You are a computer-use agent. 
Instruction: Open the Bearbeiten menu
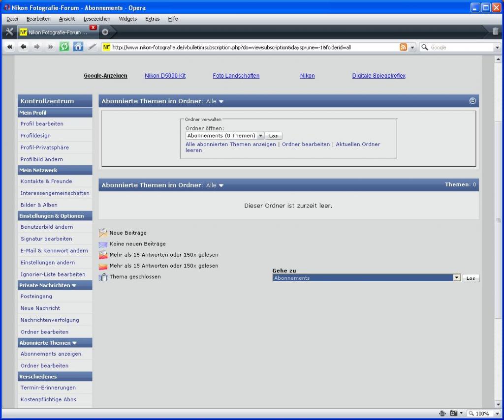[38, 19]
